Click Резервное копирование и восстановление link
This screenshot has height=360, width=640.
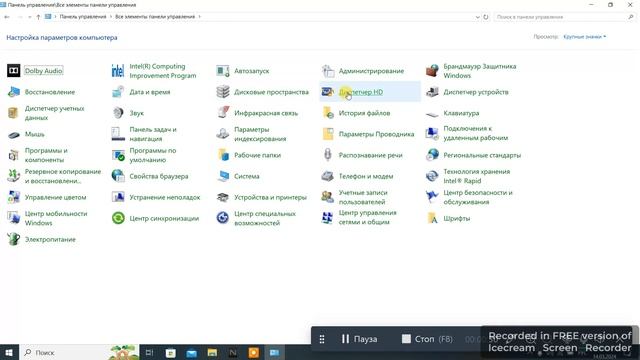click(x=63, y=176)
